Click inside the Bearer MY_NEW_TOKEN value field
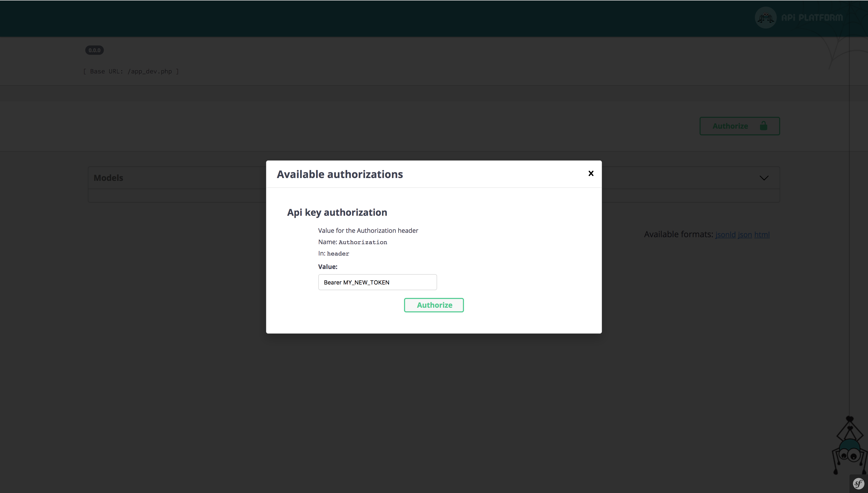Screen dimensions: 868x493 (x=377, y=282)
